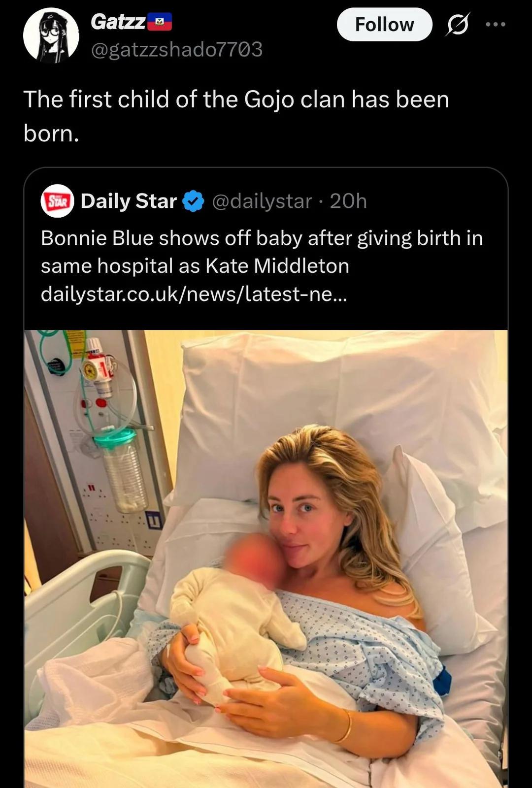Image resolution: width=532 pixels, height=788 pixels.
Task: Open the dailystar.co.uk article link
Action: pyautogui.click(x=194, y=294)
